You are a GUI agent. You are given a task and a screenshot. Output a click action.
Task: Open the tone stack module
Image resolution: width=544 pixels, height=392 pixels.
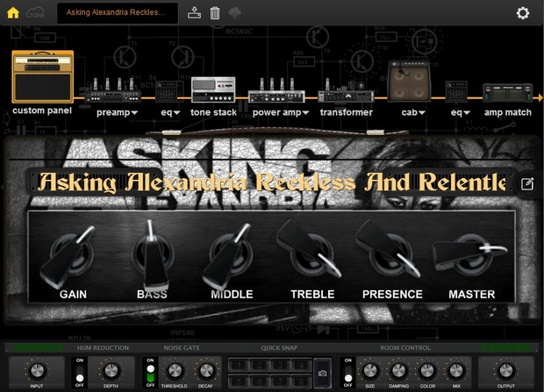(x=213, y=89)
